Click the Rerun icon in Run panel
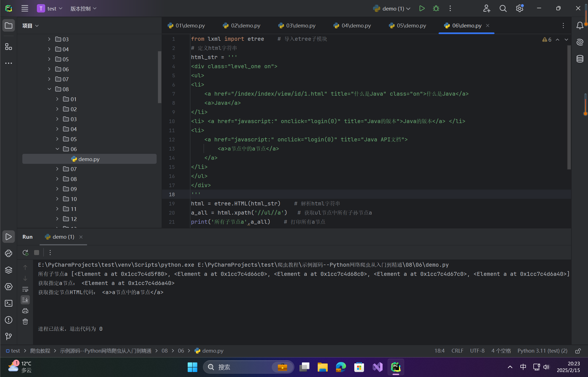 [x=26, y=253]
